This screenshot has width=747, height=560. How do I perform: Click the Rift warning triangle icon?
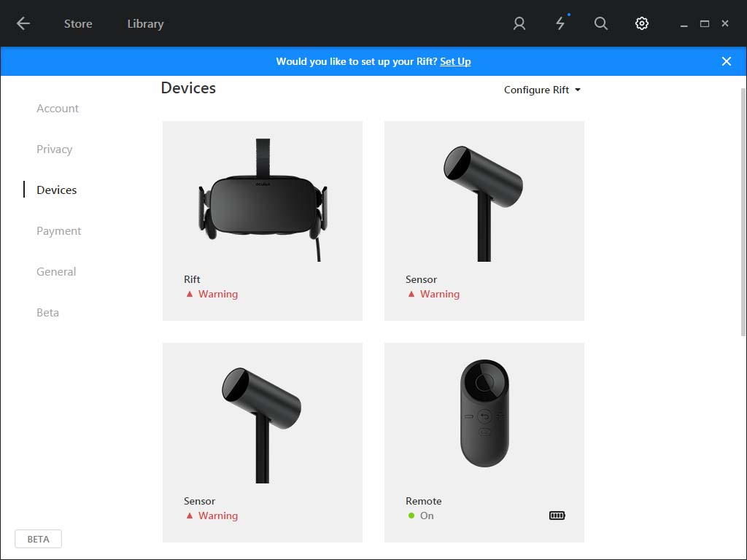[190, 295]
